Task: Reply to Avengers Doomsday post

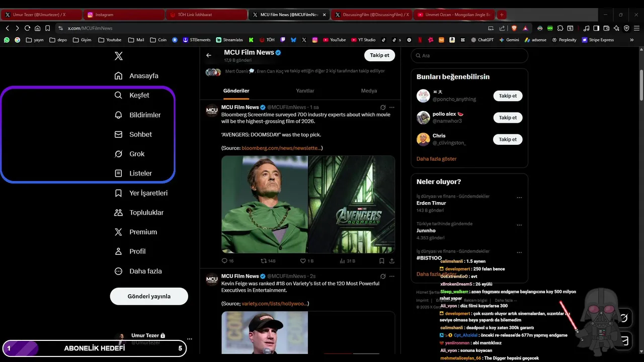Action: click(227, 261)
